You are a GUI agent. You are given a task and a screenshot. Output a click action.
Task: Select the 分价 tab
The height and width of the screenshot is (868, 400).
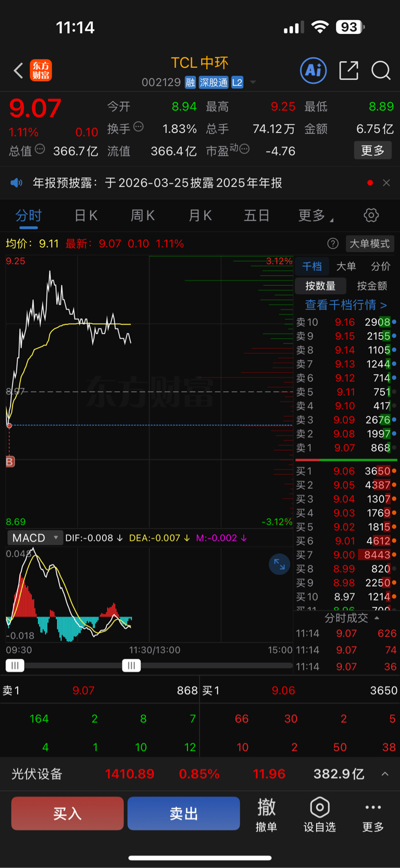click(381, 266)
